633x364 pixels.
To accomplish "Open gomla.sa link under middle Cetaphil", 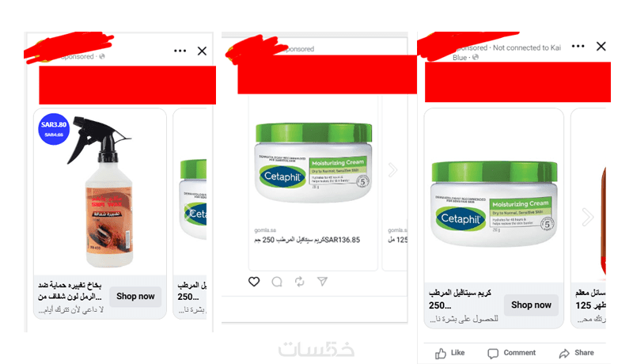I will click(265, 230).
